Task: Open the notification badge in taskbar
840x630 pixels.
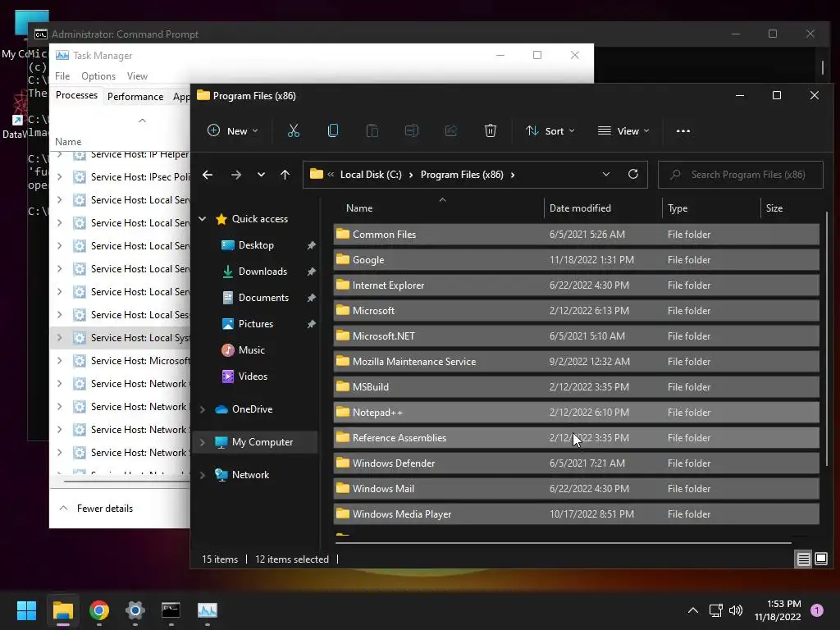Action: pyautogui.click(x=816, y=610)
